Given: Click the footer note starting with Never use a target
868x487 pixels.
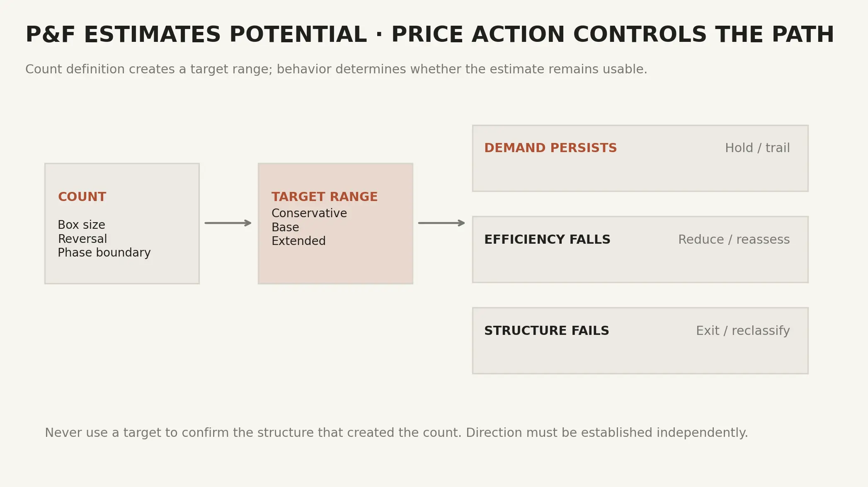Looking at the screenshot, I should pos(396,433).
